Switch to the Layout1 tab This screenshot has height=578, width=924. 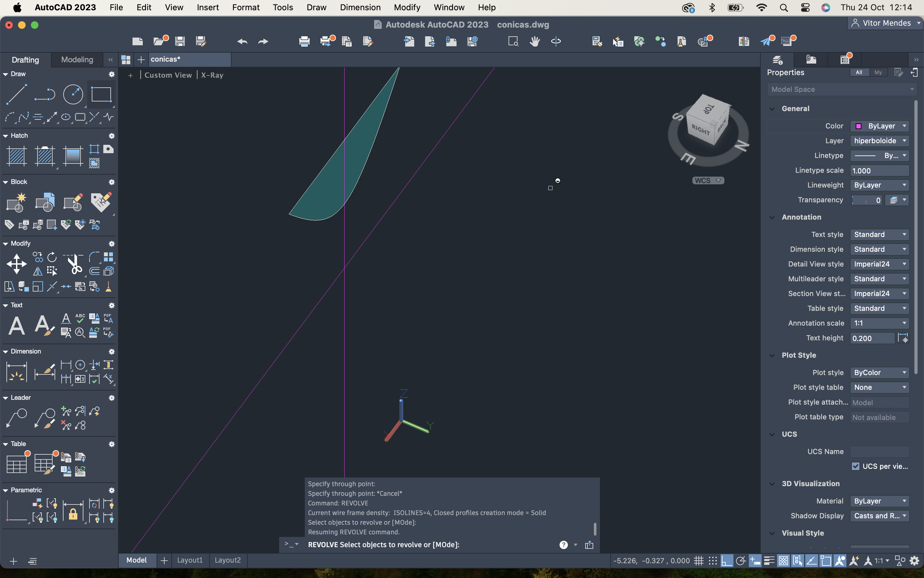point(190,560)
